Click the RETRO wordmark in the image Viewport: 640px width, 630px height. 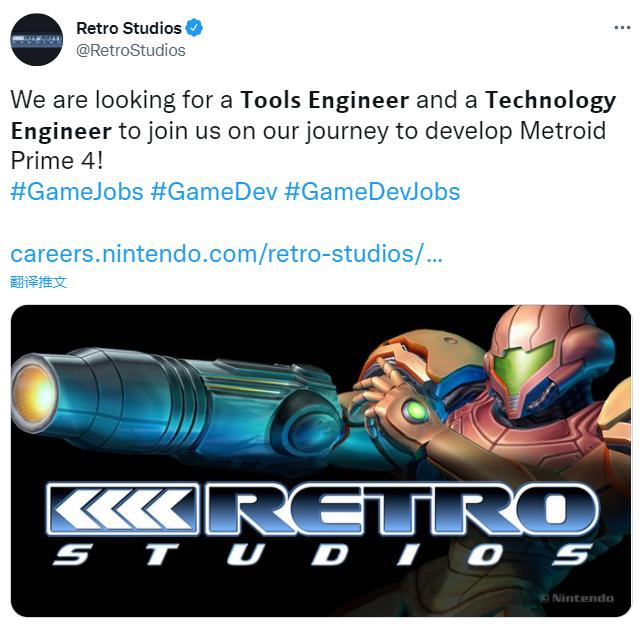click(x=402, y=508)
